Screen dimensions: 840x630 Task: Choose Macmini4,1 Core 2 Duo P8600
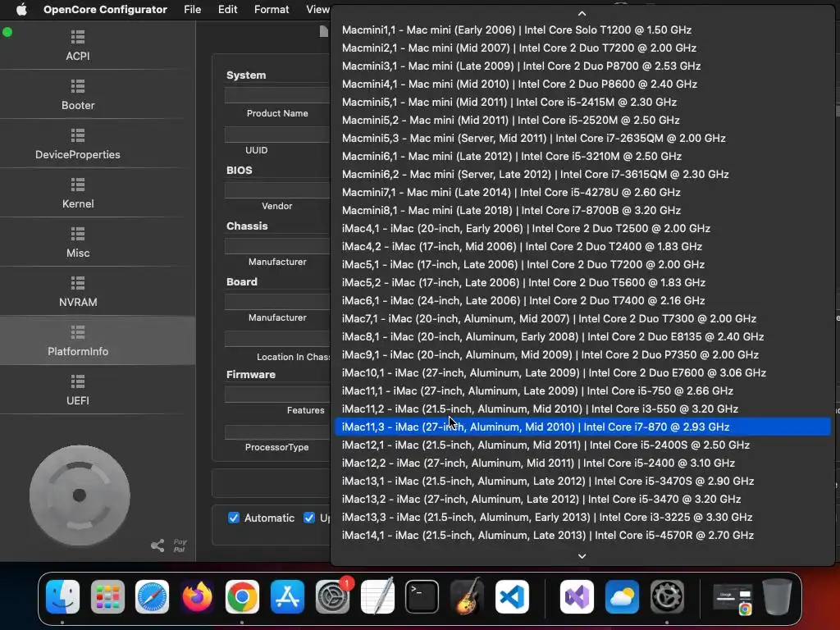point(582,84)
